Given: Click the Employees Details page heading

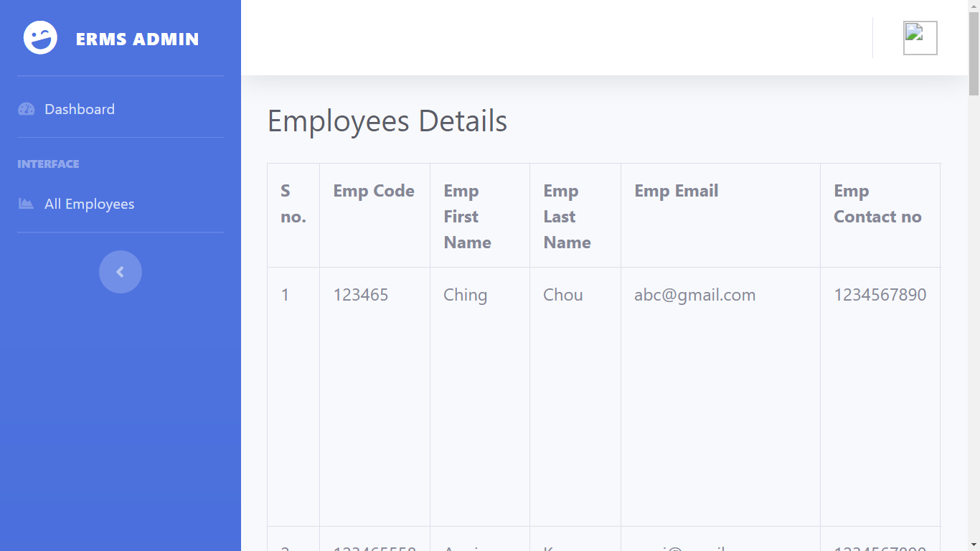Looking at the screenshot, I should pos(387,121).
